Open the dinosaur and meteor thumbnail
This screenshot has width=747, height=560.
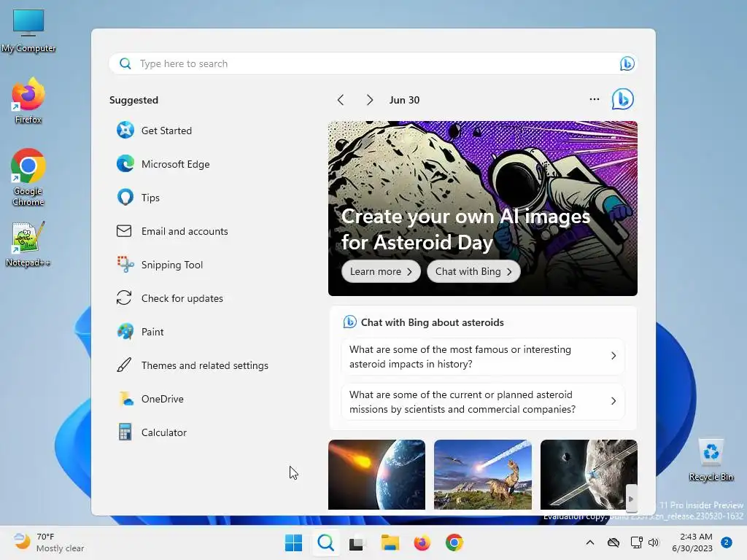tap(483, 475)
